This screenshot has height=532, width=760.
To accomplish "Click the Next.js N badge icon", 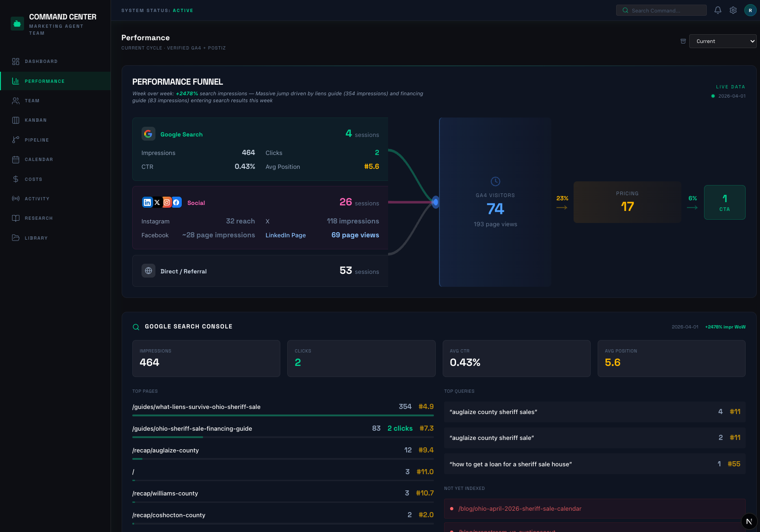I will (x=749, y=521).
